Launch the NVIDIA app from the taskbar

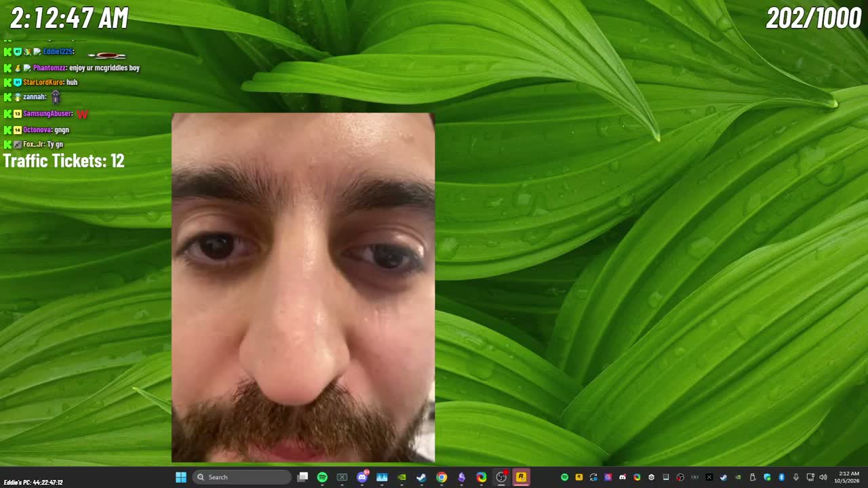pos(402,477)
